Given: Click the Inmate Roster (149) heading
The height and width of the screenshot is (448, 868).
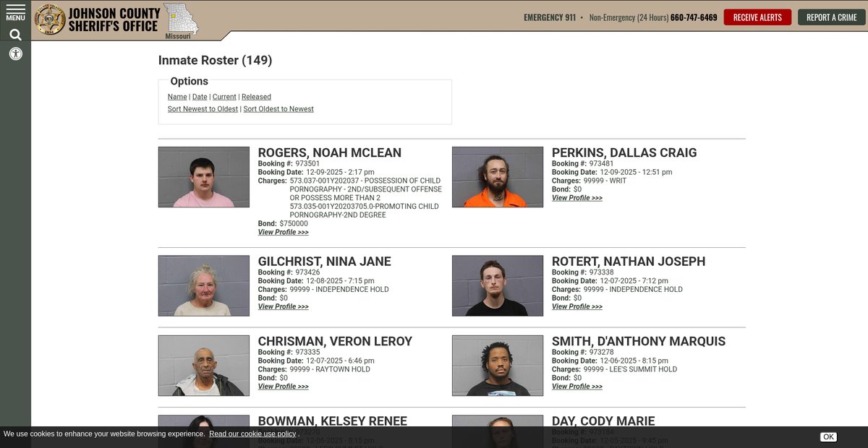Looking at the screenshot, I should (216, 61).
